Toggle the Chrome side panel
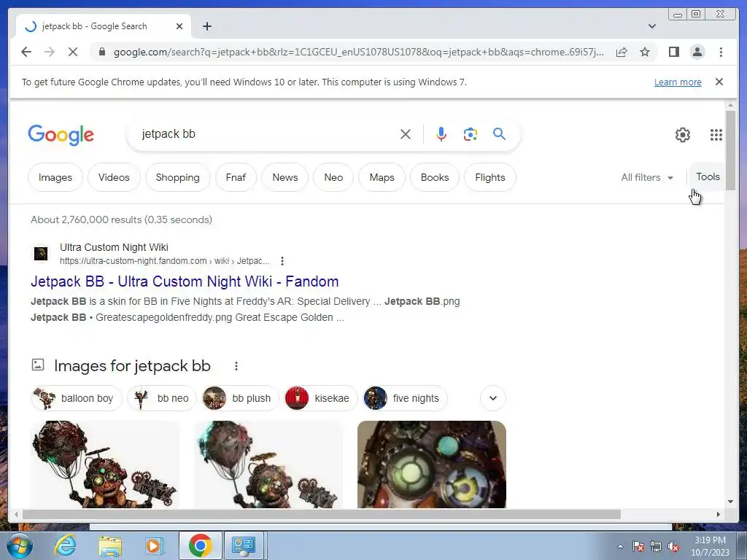The height and width of the screenshot is (560, 747). click(673, 52)
